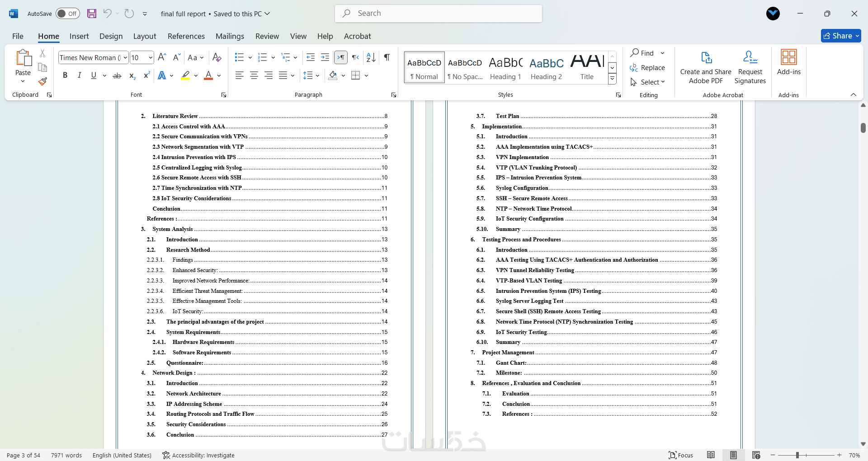The image size is (868, 461).
Task: Click the Share button
Action: pyautogui.click(x=841, y=36)
